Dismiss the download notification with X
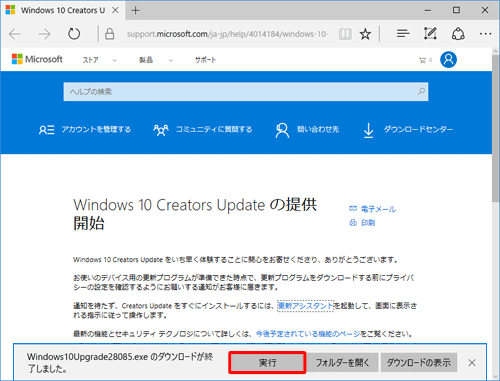 pyautogui.click(x=472, y=363)
